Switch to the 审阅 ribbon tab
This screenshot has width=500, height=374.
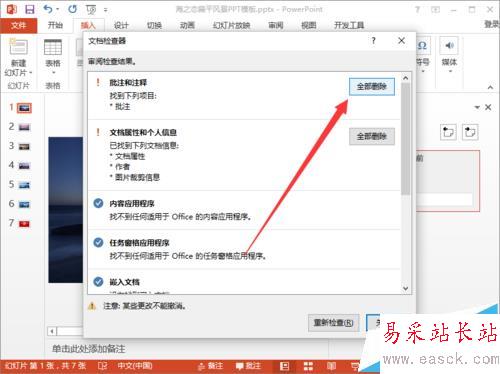pos(276,25)
